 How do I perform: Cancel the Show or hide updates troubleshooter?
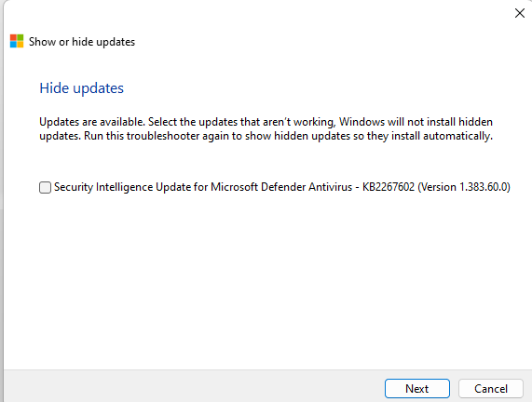pyautogui.click(x=491, y=388)
